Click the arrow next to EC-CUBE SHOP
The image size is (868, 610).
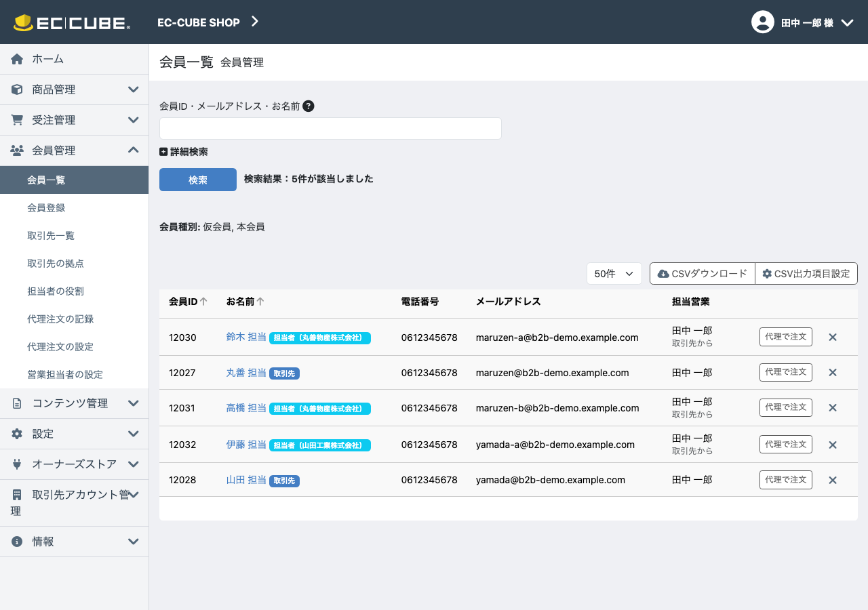(x=255, y=22)
